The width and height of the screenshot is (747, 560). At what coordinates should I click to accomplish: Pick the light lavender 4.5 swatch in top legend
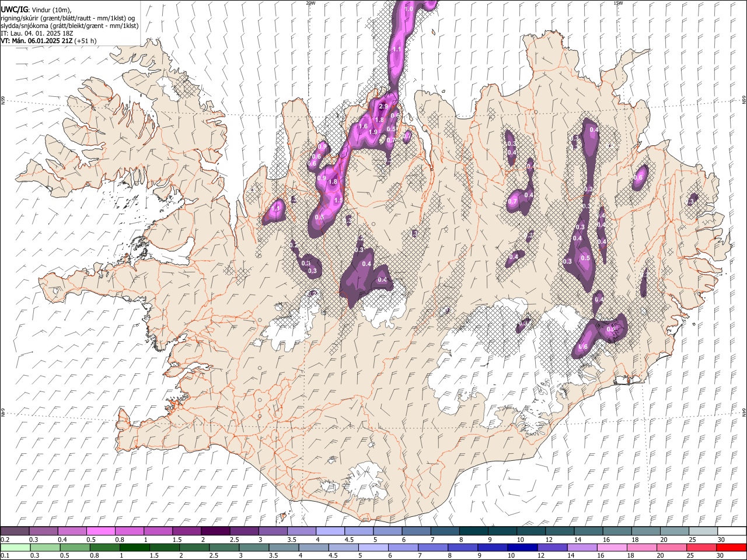(x=358, y=531)
